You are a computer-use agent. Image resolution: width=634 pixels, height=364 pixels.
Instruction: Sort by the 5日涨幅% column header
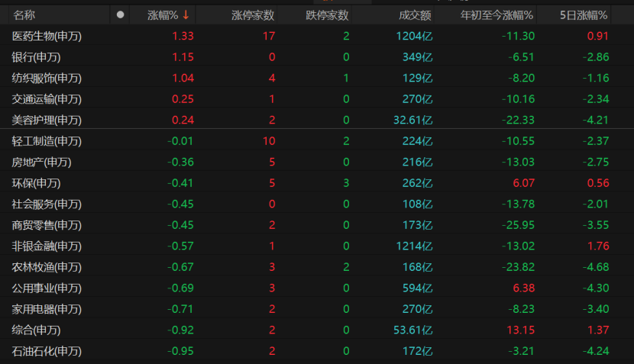point(584,15)
